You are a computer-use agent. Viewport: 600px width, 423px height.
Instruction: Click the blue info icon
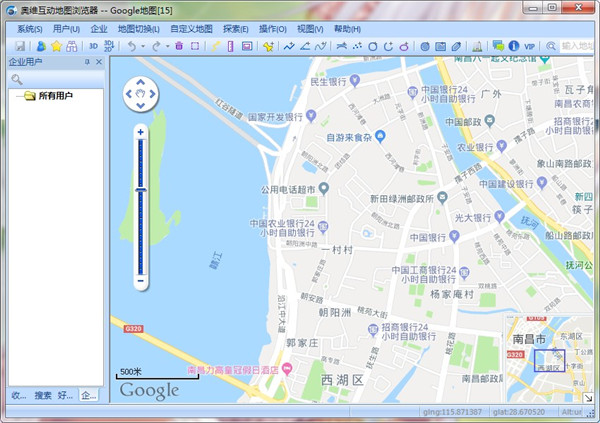point(514,46)
